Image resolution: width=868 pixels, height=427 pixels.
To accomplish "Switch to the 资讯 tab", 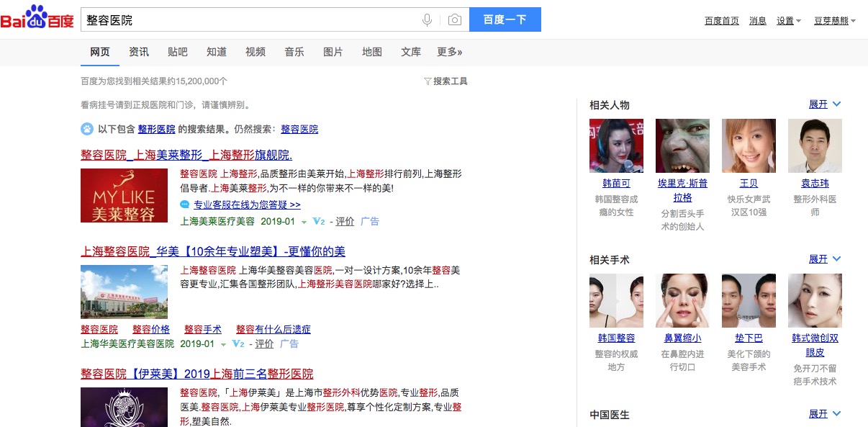I will click(139, 52).
